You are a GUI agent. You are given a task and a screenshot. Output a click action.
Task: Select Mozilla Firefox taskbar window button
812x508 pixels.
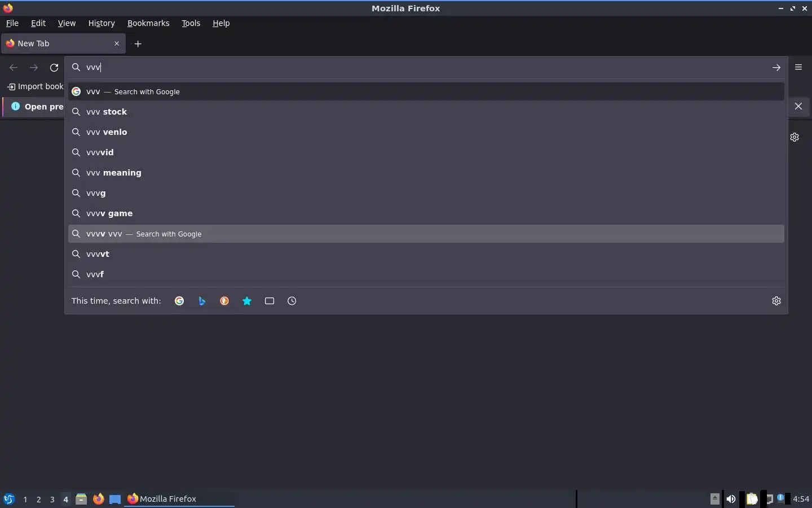[179, 499]
